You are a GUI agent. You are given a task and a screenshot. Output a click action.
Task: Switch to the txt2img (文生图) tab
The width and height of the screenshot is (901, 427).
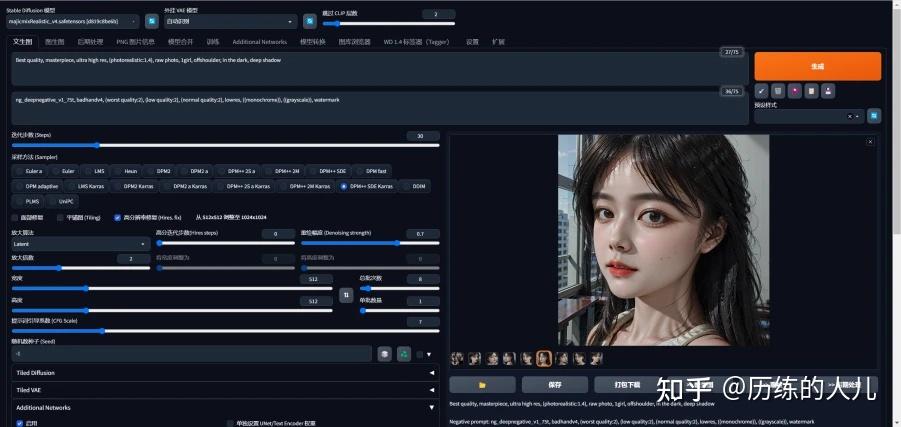click(x=22, y=42)
